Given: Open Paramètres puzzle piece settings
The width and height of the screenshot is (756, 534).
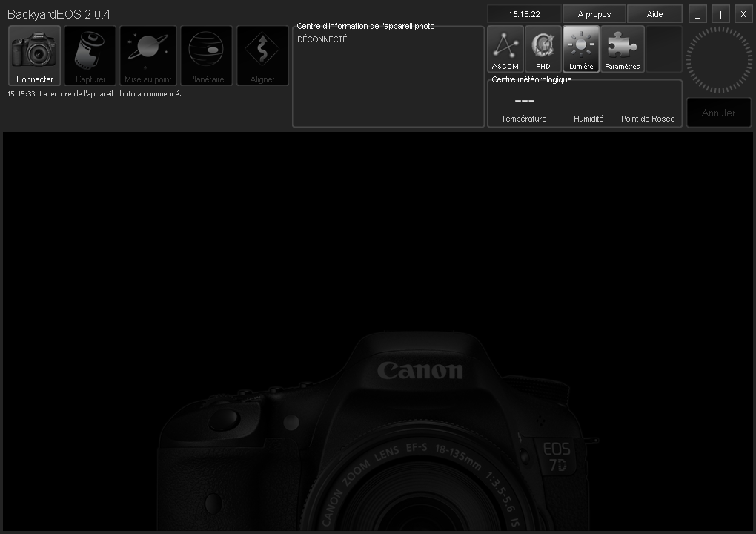Looking at the screenshot, I should click(x=623, y=49).
